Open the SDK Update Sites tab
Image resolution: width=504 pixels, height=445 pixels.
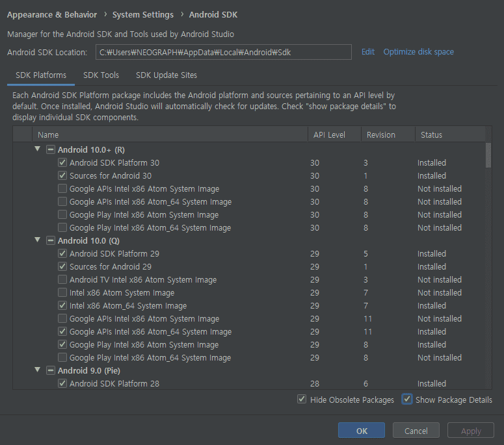[x=166, y=75]
